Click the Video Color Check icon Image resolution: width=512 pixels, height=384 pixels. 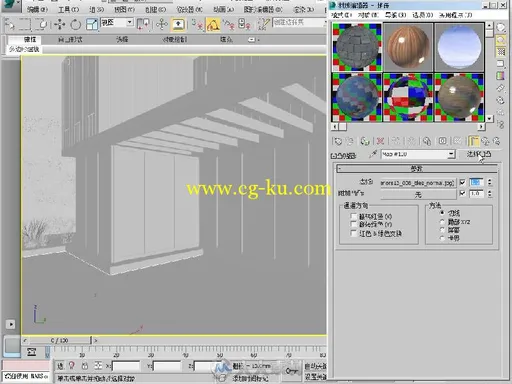point(500,76)
